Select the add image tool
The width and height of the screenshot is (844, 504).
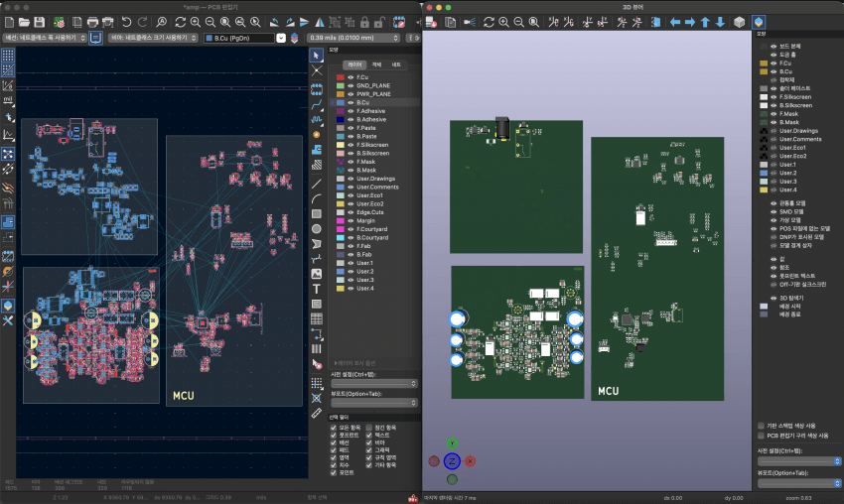(x=317, y=274)
